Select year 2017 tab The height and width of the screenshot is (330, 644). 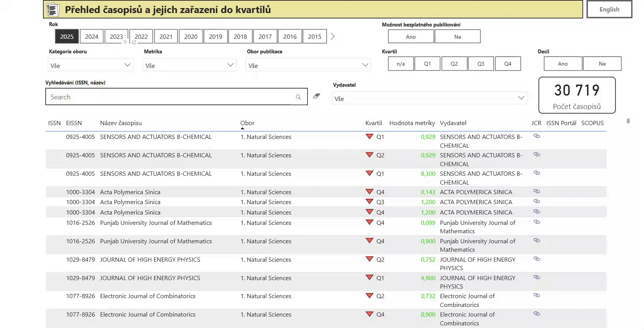tap(265, 36)
